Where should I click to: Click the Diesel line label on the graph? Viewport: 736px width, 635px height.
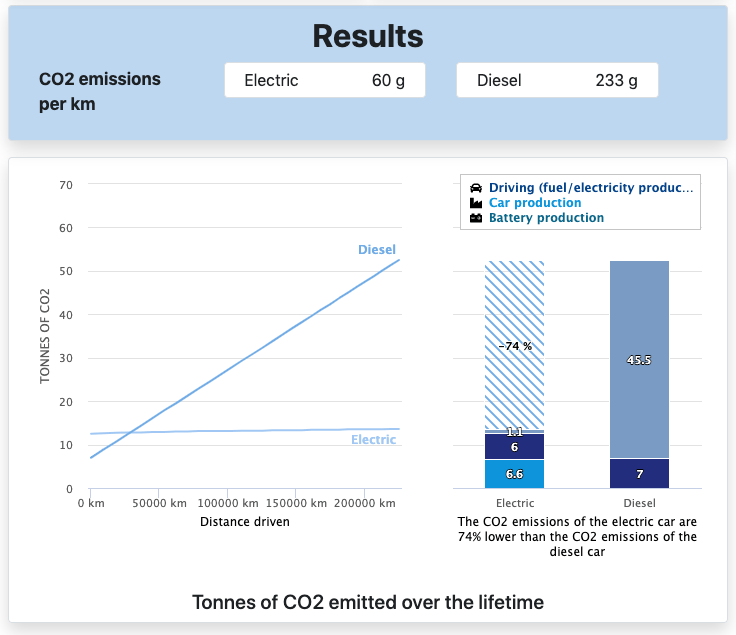tap(377, 249)
